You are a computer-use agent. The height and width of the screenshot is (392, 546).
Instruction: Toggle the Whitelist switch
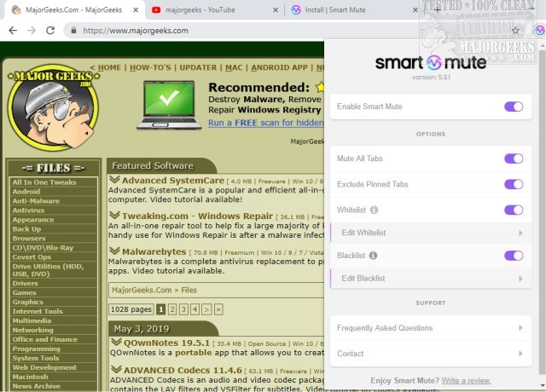click(x=514, y=210)
